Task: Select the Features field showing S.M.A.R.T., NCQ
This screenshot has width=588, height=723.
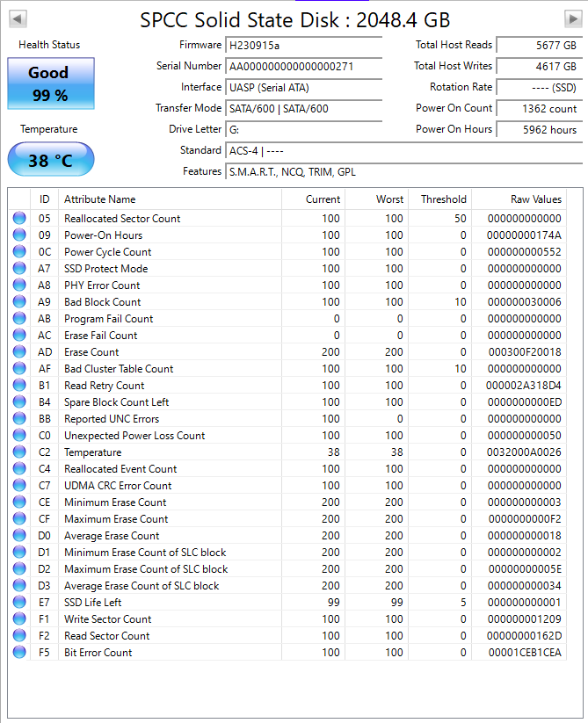Action: [404, 171]
